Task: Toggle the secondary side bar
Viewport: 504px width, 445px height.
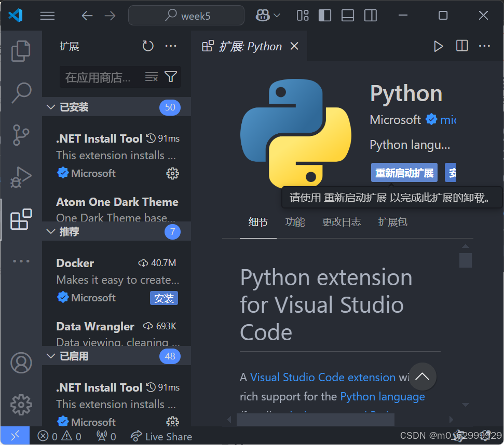Action: coord(370,16)
